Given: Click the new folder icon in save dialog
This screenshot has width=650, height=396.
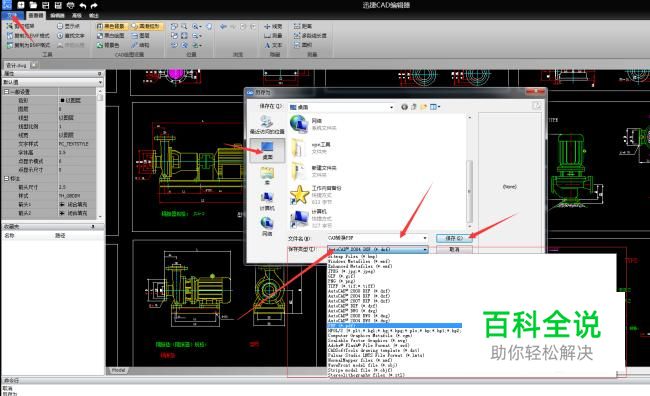Looking at the screenshot, I should pos(423,107).
